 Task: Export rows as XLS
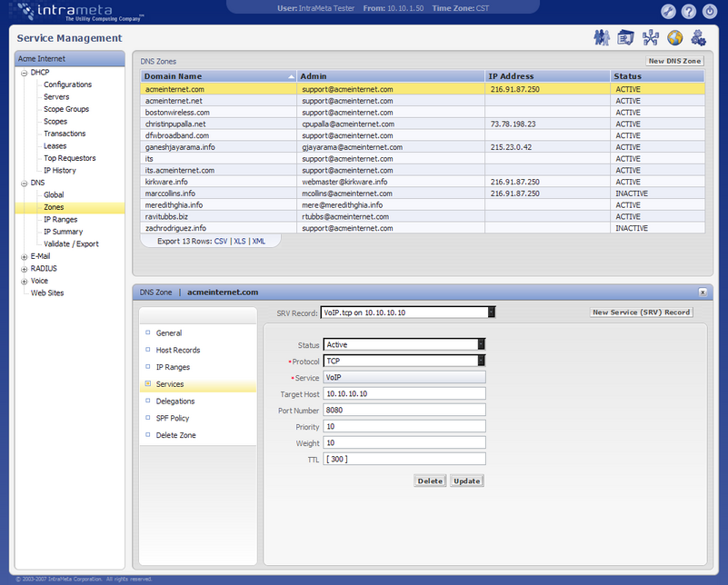pos(240,242)
